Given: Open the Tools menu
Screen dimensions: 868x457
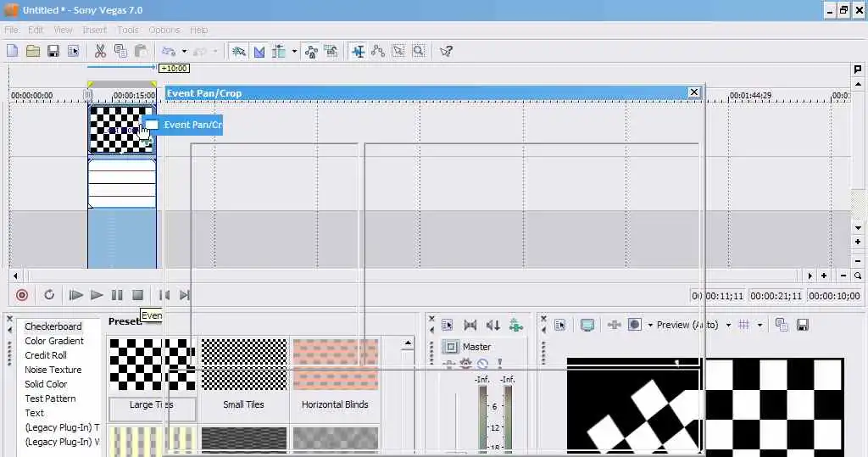Looking at the screenshot, I should (x=128, y=30).
